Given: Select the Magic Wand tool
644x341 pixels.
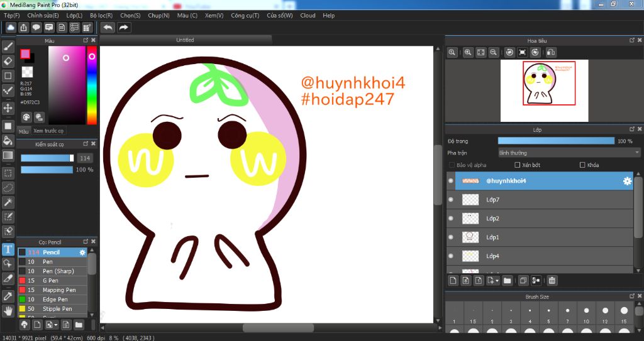Looking at the screenshot, I should tap(8, 202).
